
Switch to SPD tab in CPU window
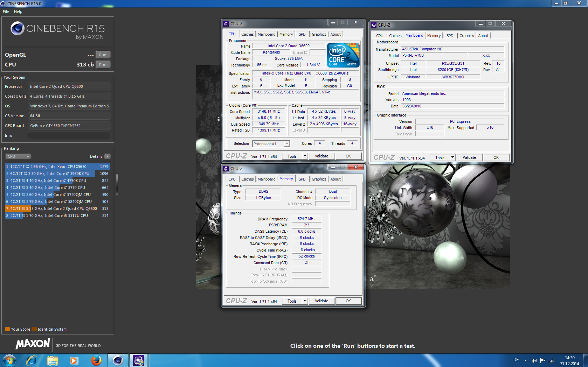pyautogui.click(x=302, y=34)
